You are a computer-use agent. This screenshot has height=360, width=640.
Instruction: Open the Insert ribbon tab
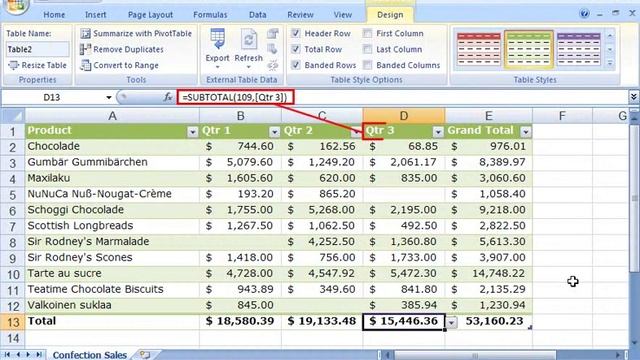(96, 15)
